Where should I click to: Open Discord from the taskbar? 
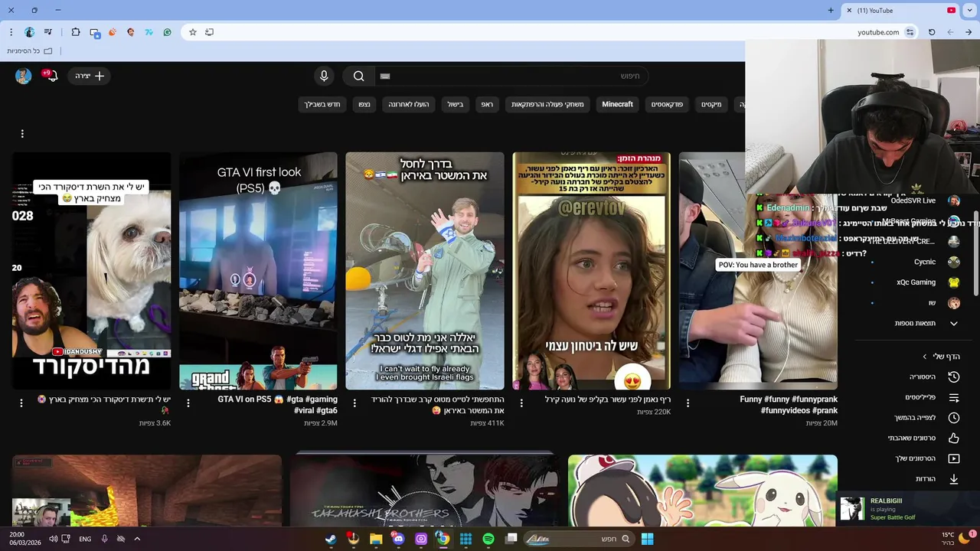point(398,539)
